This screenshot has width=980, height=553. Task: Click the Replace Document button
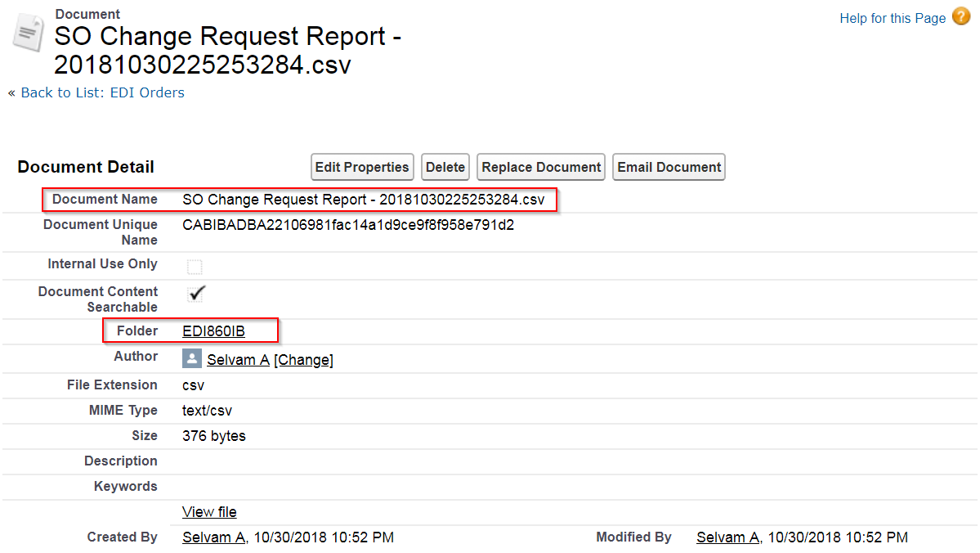541,167
